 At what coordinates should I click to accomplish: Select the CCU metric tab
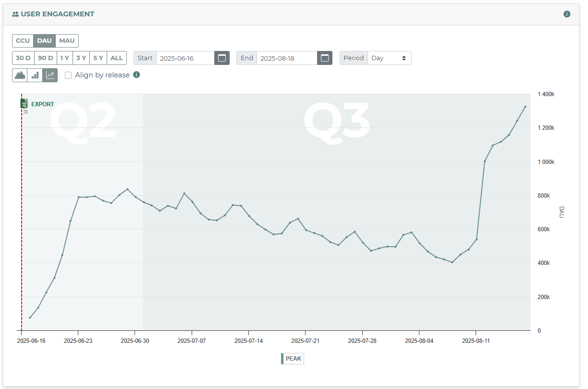(x=23, y=41)
